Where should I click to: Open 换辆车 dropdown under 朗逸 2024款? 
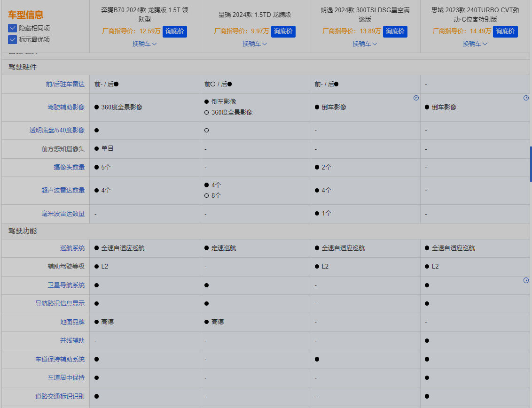365,44
